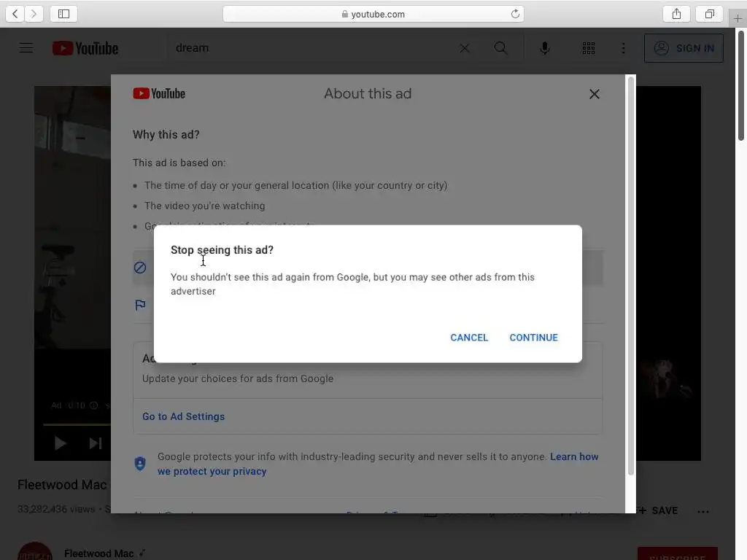
Task: Open the three-dot more actions under the video
Action: point(703,511)
